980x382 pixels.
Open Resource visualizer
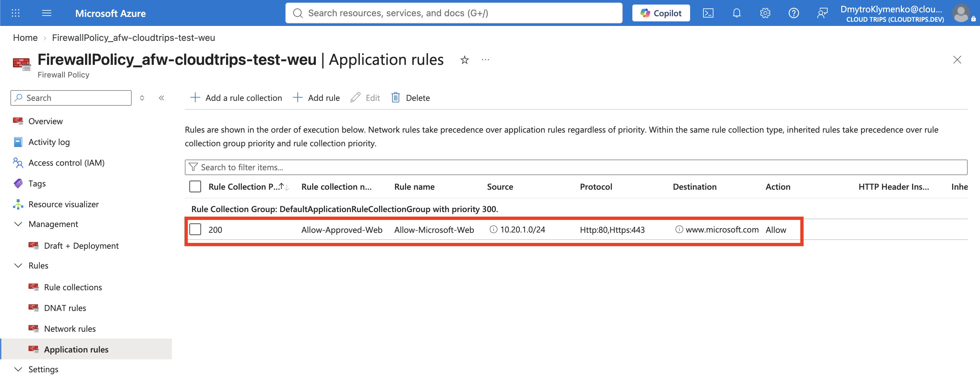tap(64, 204)
